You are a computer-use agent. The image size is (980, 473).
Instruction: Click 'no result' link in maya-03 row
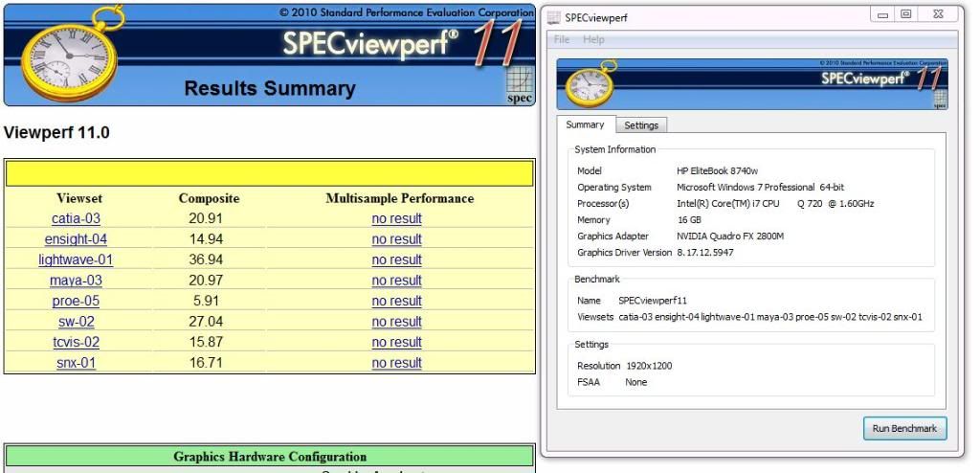[x=396, y=281]
